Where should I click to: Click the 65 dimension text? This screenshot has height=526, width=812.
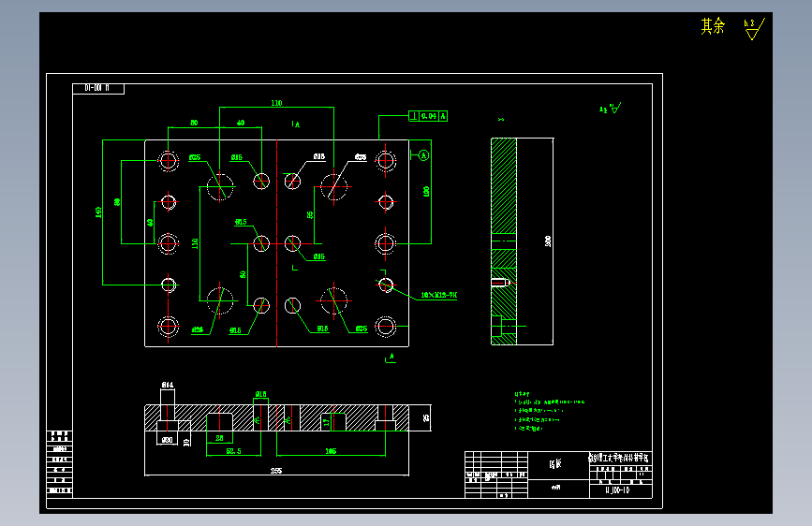click(310, 214)
